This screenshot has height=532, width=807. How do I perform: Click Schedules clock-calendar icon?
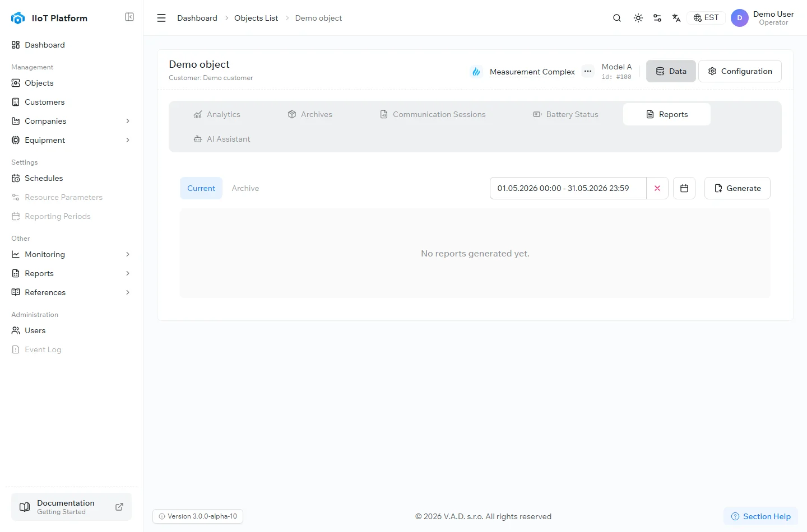[16, 178]
